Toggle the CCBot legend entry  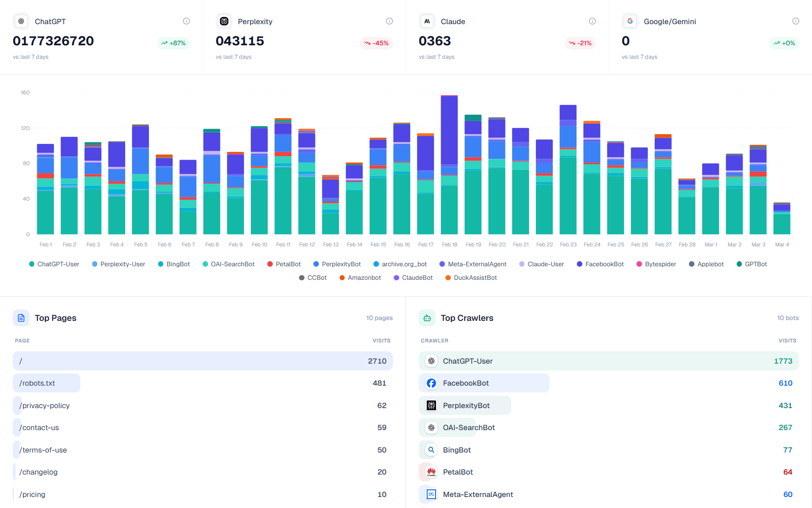313,278
